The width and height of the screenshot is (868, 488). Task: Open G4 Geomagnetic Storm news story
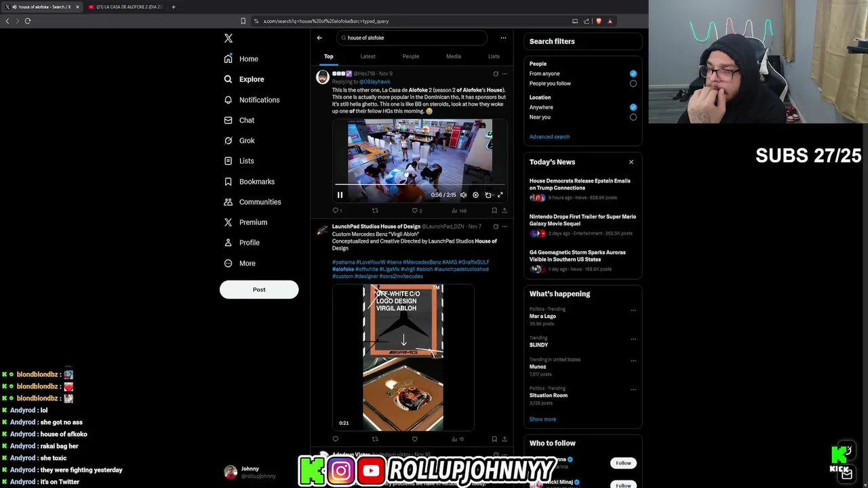[x=583, y=261]
